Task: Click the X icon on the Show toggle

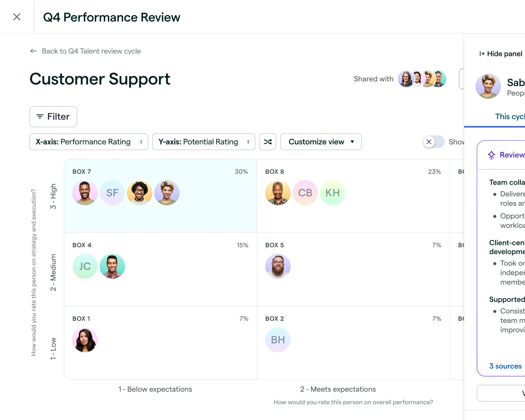Action: point(429,142)
